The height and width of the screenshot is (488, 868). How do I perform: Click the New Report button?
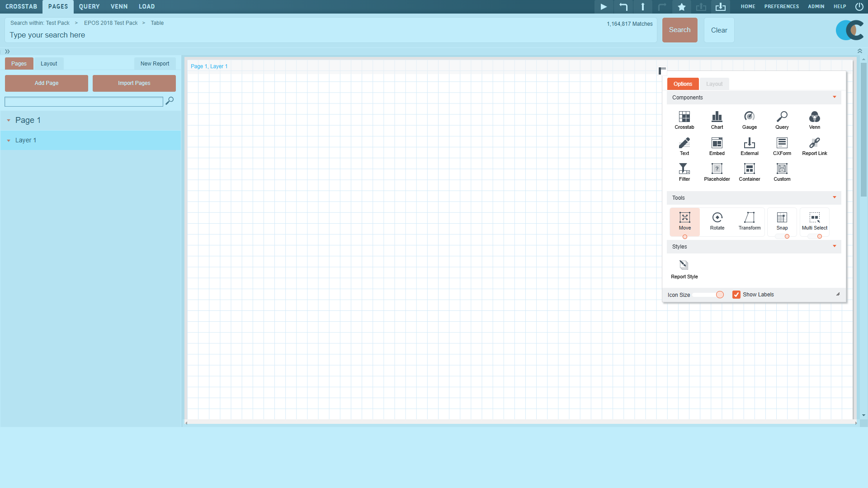click(155, 63)
